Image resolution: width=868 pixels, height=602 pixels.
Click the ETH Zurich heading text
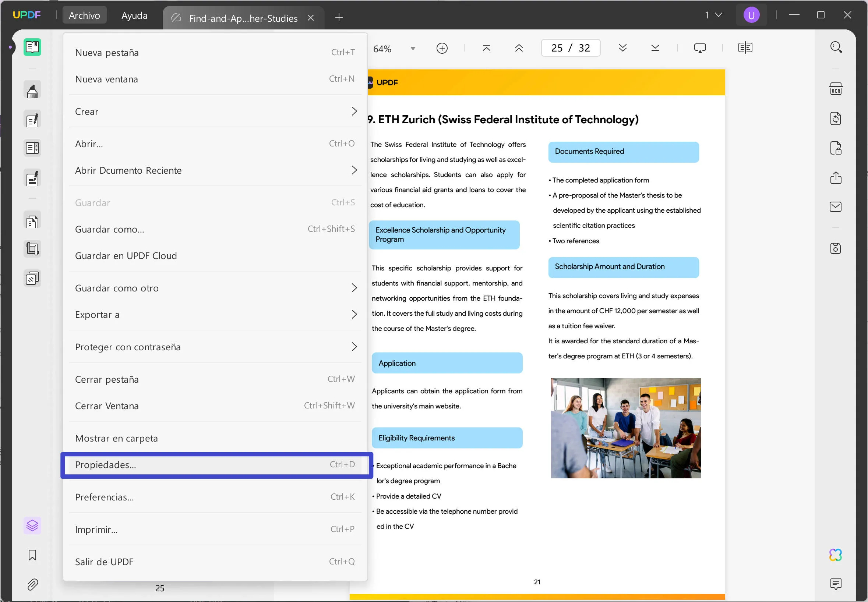[503, 120]
